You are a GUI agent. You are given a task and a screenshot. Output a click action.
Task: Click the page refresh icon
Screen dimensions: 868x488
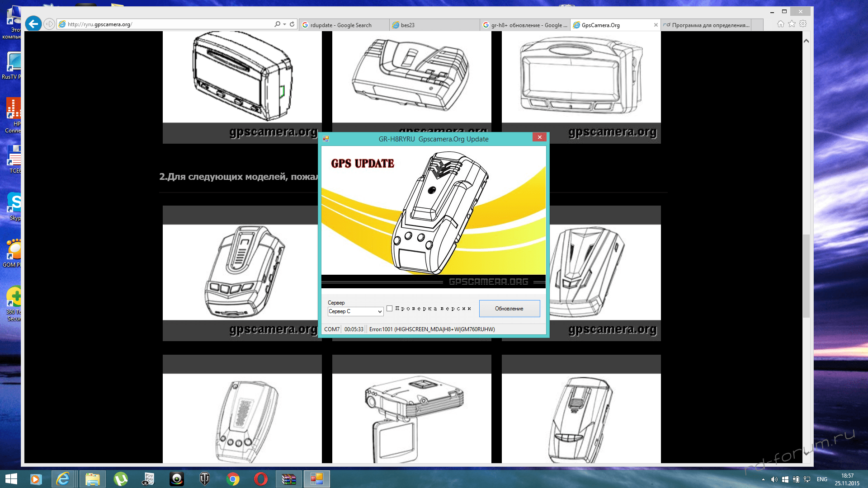292,24
